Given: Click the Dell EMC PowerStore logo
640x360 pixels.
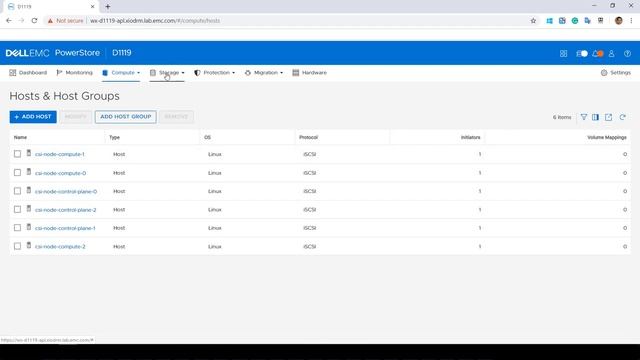Looking at the screenshot, I should click(53, 53).
